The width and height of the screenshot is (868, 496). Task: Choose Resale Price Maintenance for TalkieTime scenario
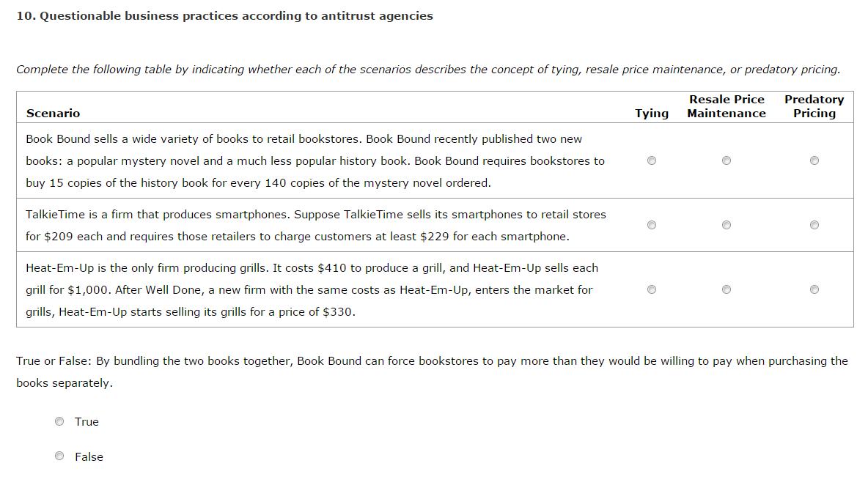[x=726, y=225]
